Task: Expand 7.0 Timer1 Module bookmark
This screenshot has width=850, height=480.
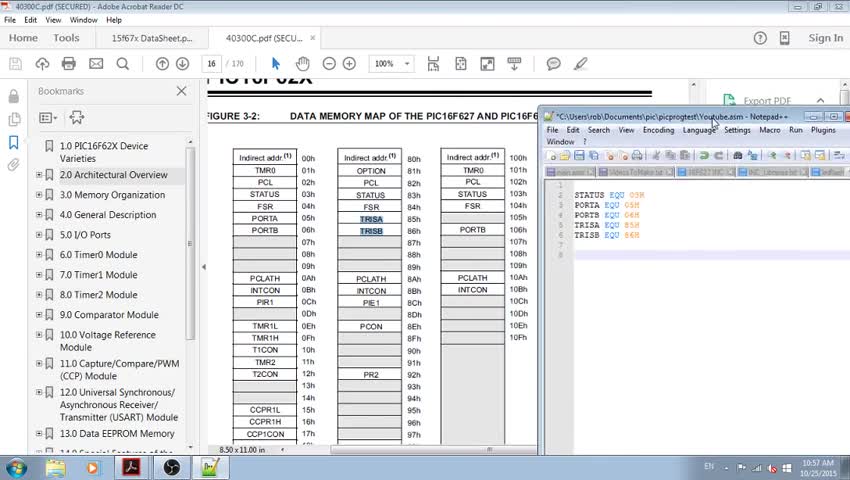Action: click(x=39, y=275)
